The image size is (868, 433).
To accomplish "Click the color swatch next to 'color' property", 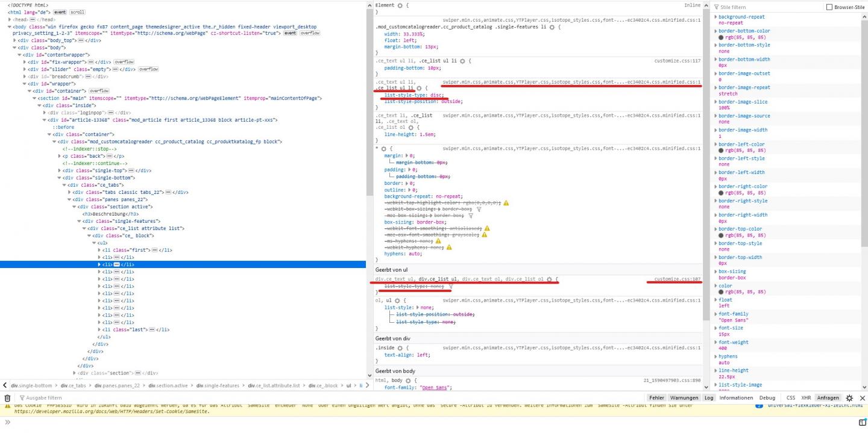I will (x=721, y=292).
